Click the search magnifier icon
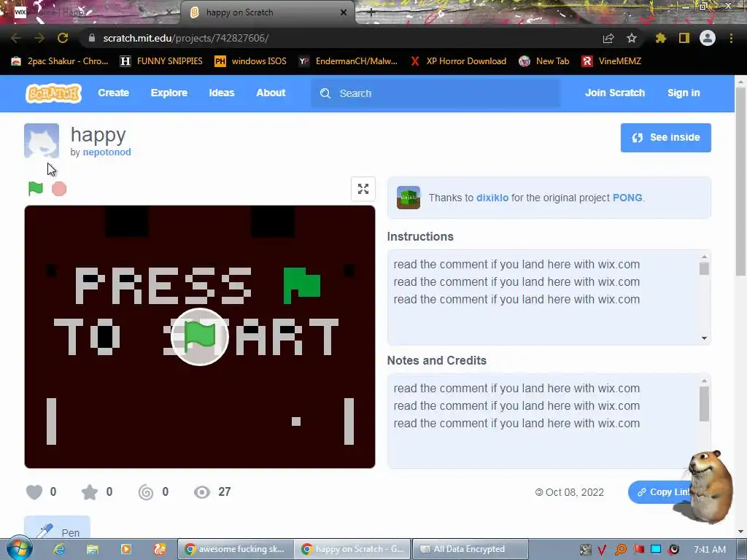Screen dimensions: 747x560 coord(325,93)
